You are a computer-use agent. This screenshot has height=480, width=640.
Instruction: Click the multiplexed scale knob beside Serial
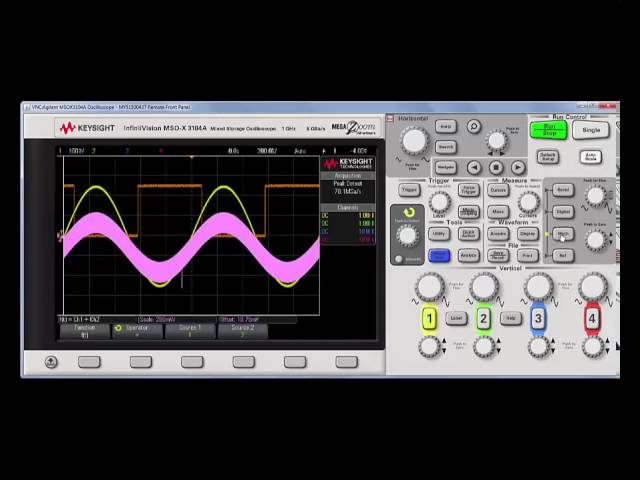pyautogui.click(x=596, y=195)
